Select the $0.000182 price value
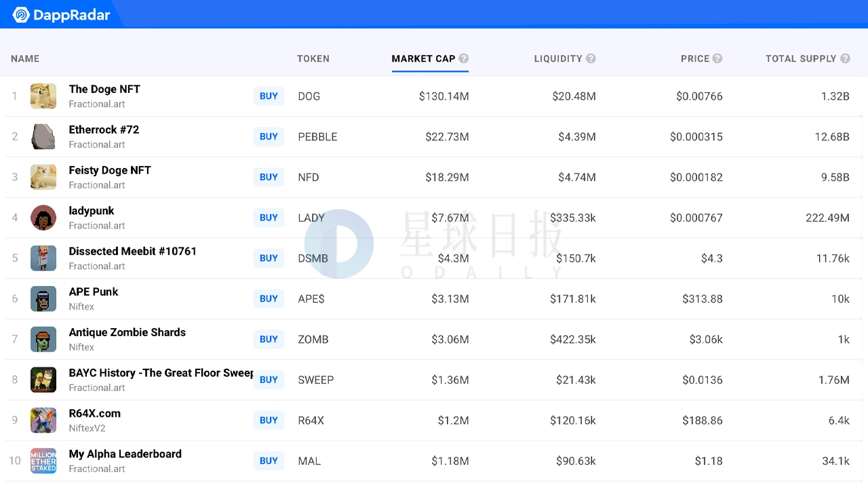868x488 pixels. tap(696, 178)
